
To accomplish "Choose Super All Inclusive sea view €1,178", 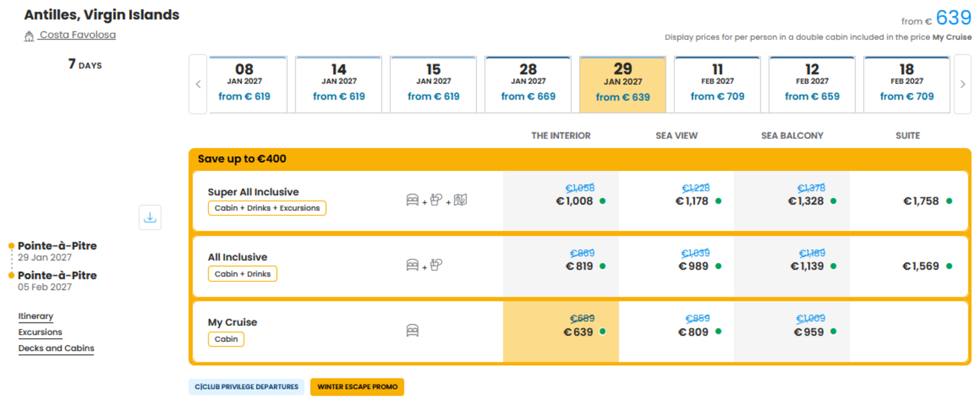I will [x=676, y=201].
